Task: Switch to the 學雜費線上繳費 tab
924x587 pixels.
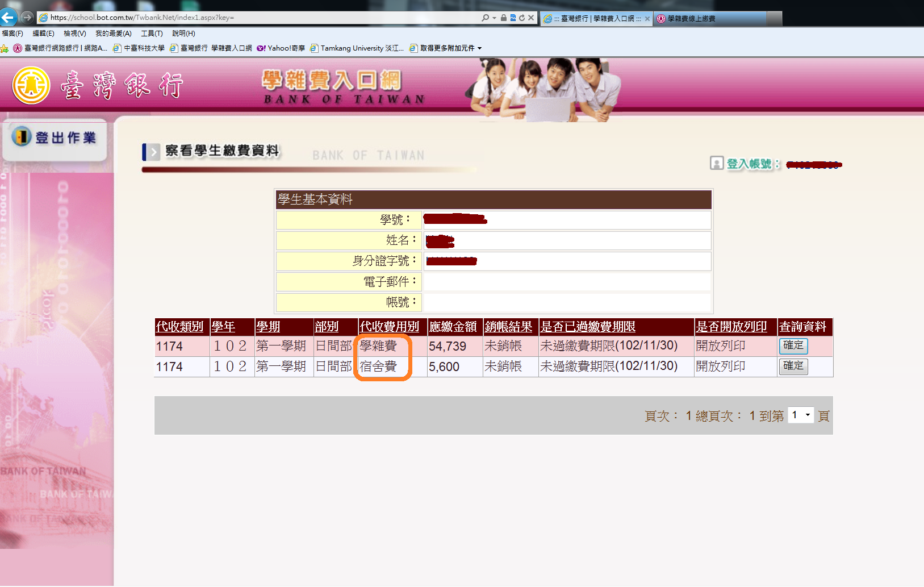Action: point(710,19)
